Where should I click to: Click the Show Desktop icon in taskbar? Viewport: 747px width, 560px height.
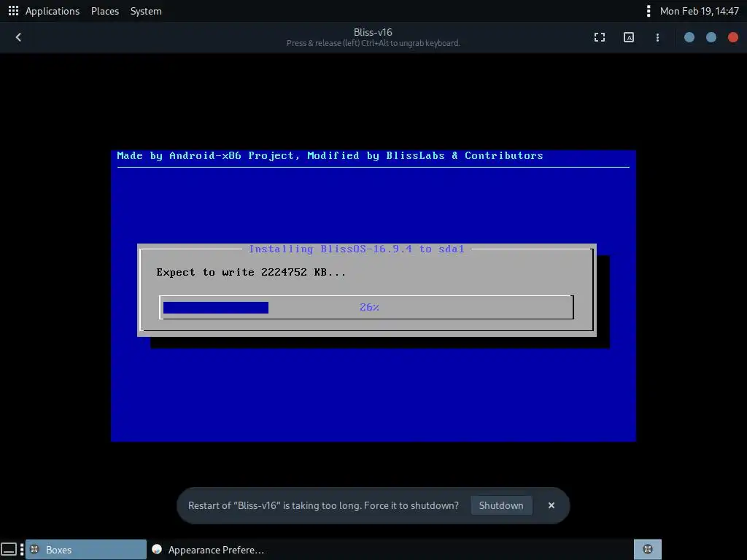tap(9, 550)
